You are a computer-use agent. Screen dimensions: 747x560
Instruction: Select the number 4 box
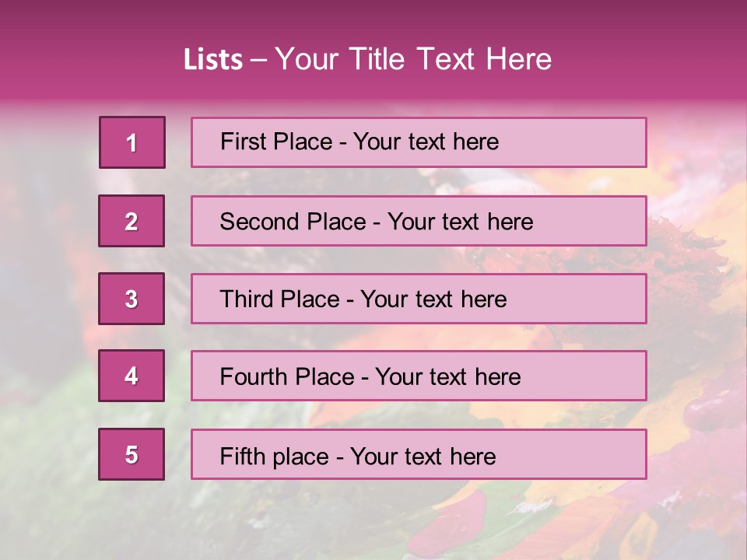click(132, 376)
